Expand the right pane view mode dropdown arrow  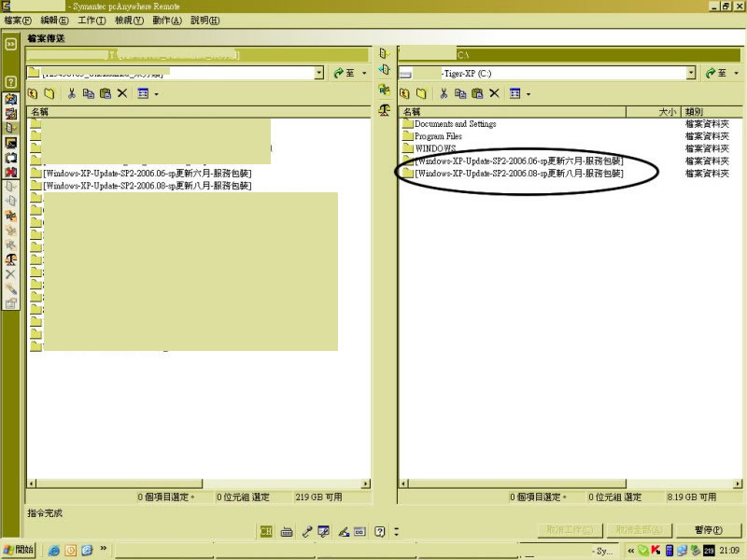pyautogui.click(x=529, y=94)
